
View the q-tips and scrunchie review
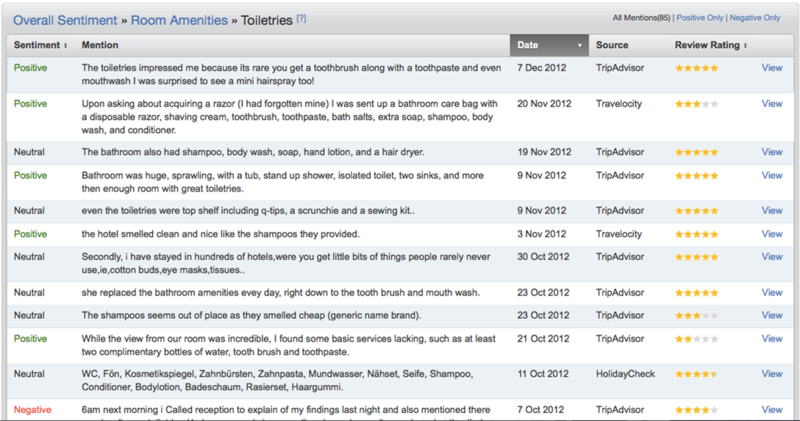(x=772, y=211)
